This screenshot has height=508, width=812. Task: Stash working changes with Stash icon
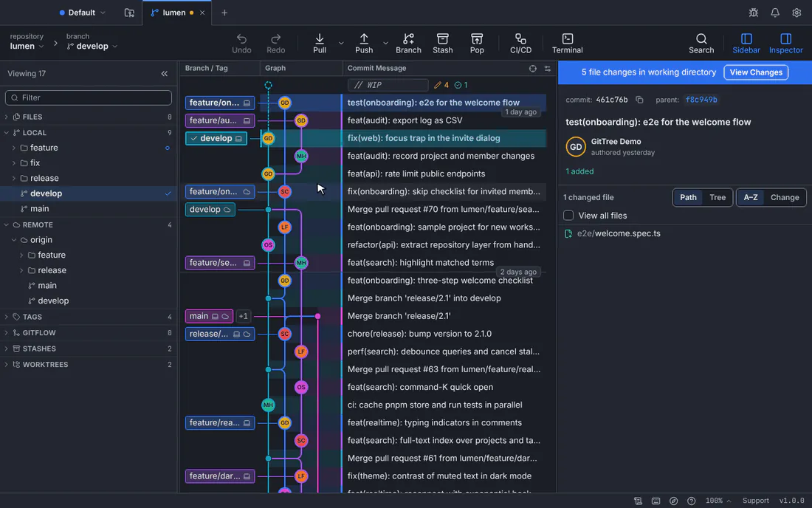442,44
